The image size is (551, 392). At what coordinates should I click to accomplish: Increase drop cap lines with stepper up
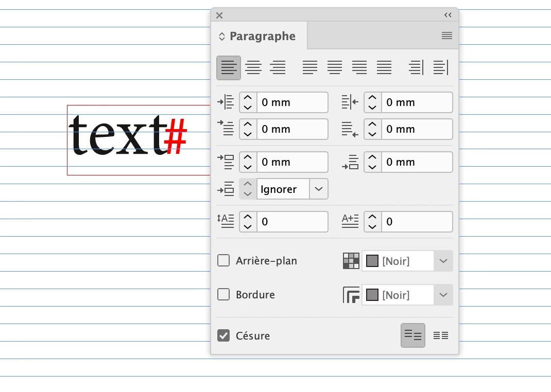(248, 217)
